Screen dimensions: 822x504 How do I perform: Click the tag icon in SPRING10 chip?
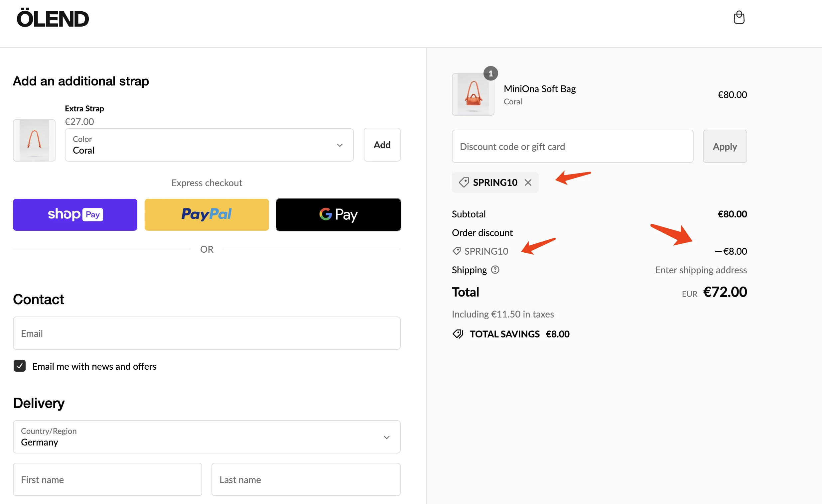(x=464, y=183)
